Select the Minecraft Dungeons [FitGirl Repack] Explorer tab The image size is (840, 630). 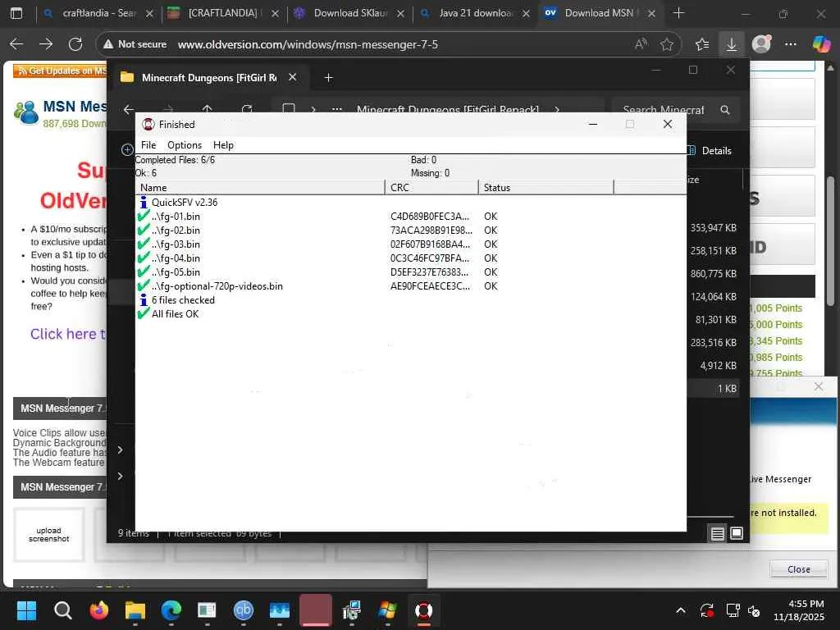(x=208, y=78)
